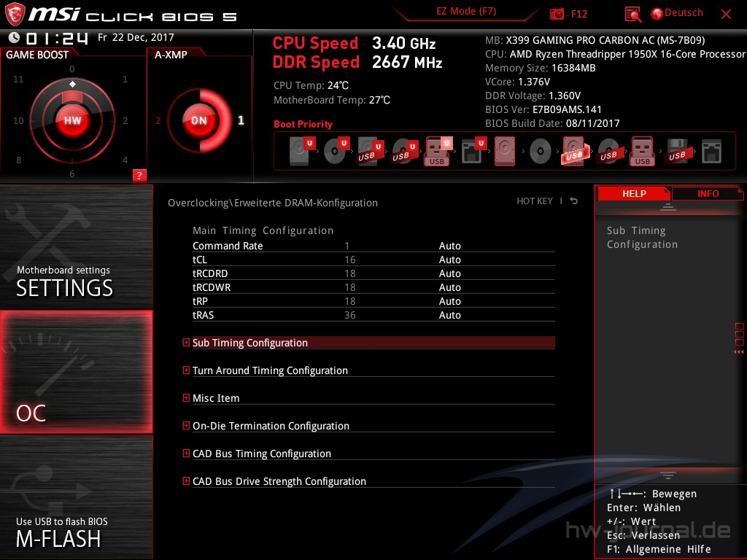
Task: Toggle the A-XMP ON knob
Action: point(198,120)
